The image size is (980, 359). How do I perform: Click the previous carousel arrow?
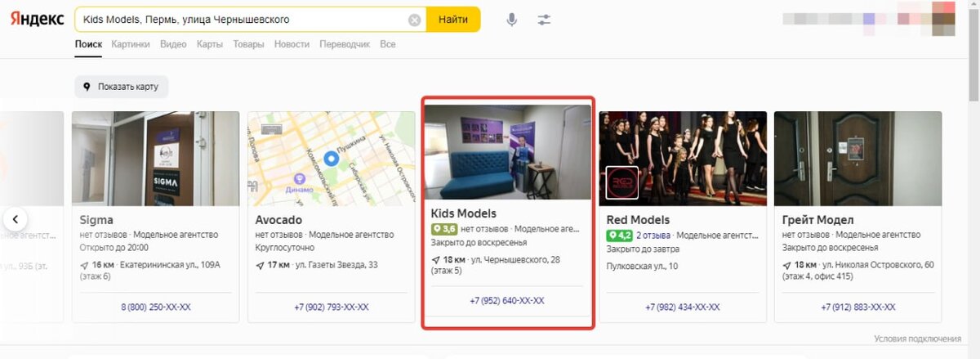coord(16,219)
